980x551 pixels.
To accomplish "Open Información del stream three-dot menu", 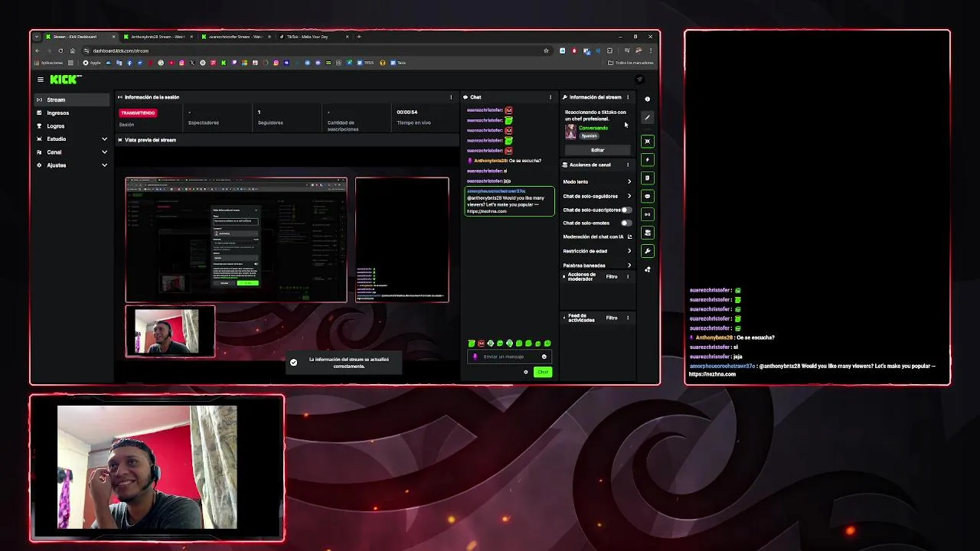I will click(628, 97).
